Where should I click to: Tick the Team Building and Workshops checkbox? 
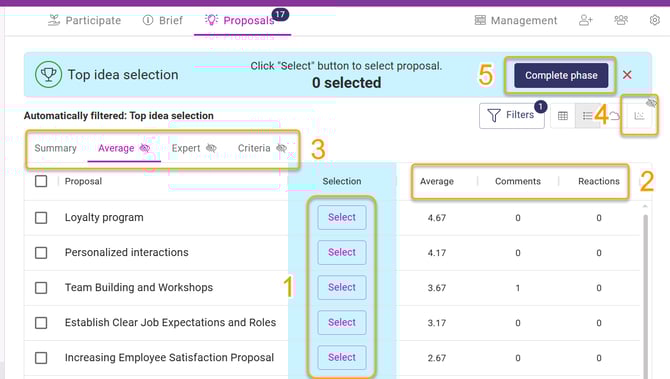click(41, 288)
